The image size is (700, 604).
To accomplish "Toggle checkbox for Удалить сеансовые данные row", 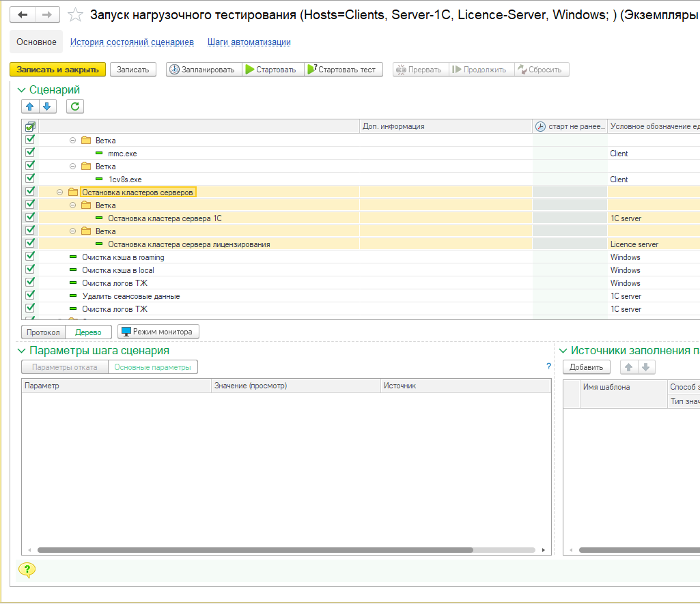I will [x=30, y=296].
